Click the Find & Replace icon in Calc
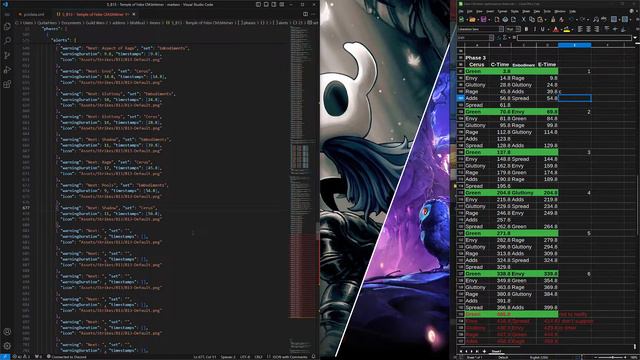The width and height of the screenshot is (640, 360). tap(596, 19)
